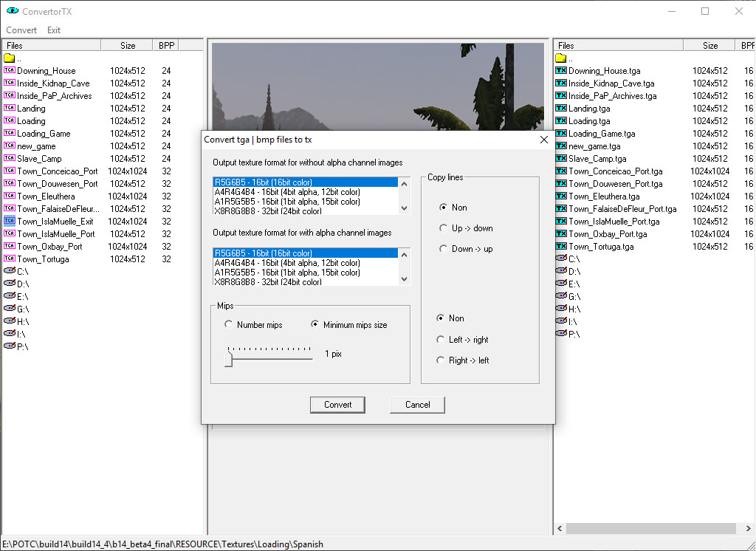This screenshot has height=551, width=756.
Task: Open the parent folder icon in right panel
Action: pyautogui.click(x=560, y=58)
